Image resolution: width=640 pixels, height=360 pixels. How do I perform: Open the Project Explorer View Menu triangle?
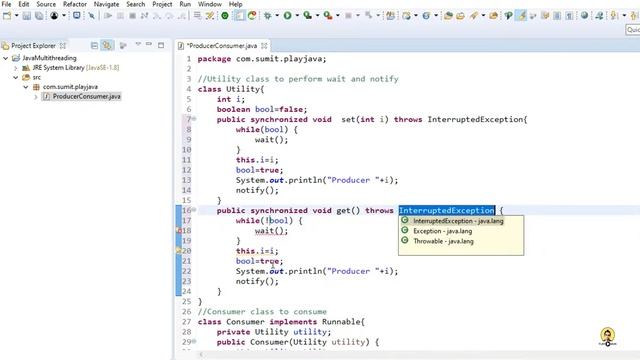click(138, 44)
